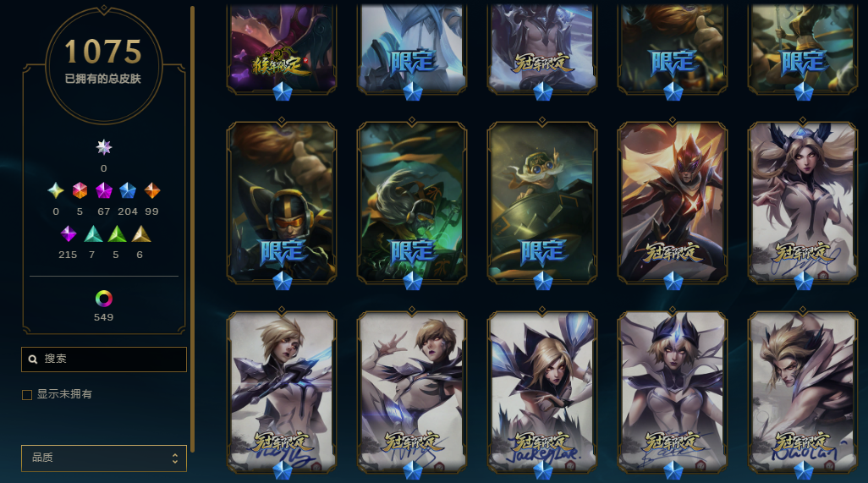Open the helmeted soldier with orange visor 限定 card
This screenshot has height=483, width=868.
[x=282, y=202]
